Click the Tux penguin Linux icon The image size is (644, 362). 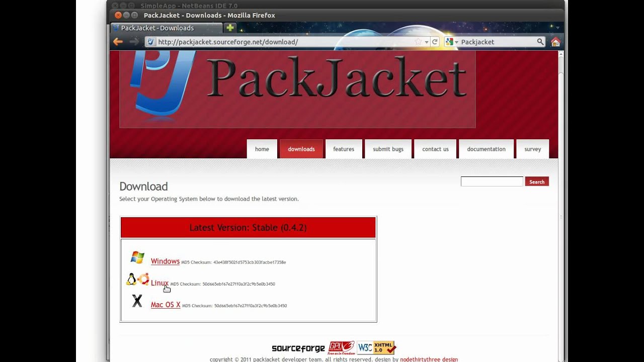(x=131, y=279)
